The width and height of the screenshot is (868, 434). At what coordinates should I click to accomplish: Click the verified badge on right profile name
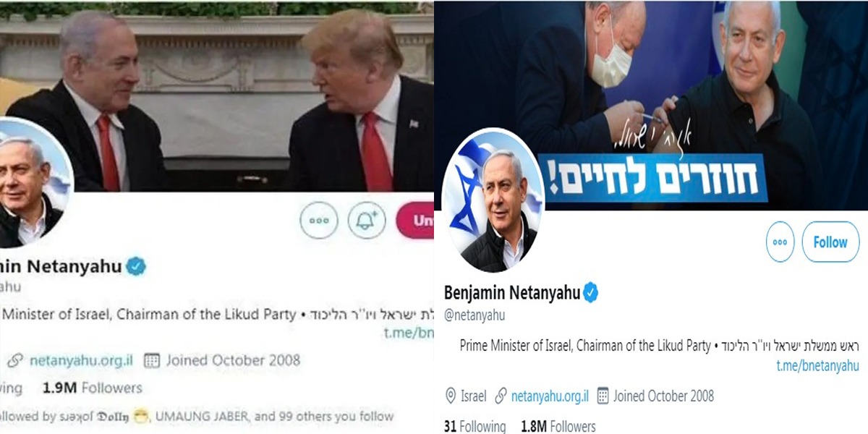[592, 293]
